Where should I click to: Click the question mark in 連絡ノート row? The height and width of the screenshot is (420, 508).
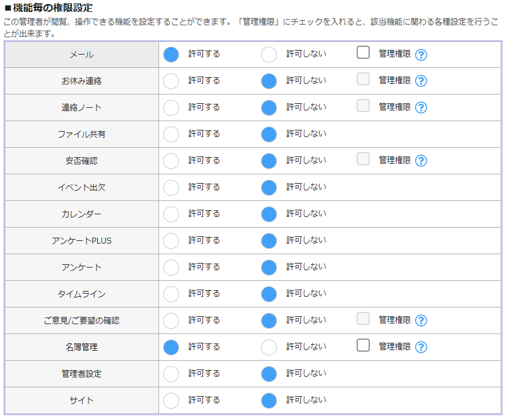(421, 108)
